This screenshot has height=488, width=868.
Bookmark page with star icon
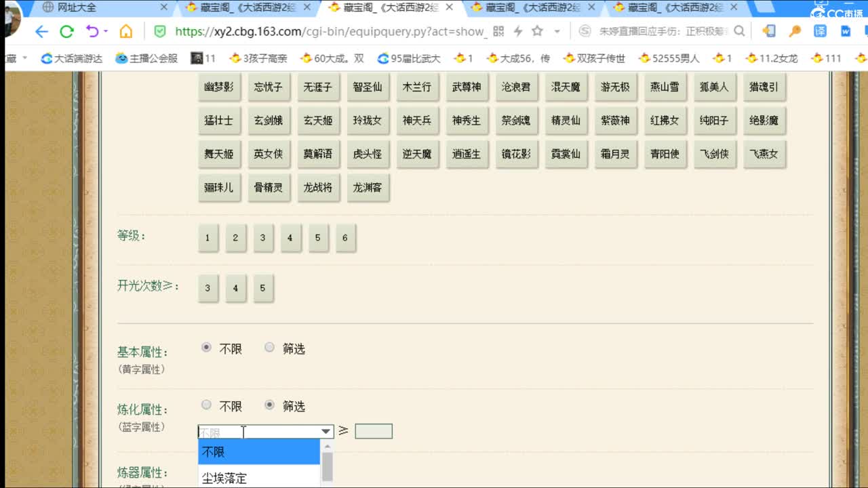(x=537, y=31)
